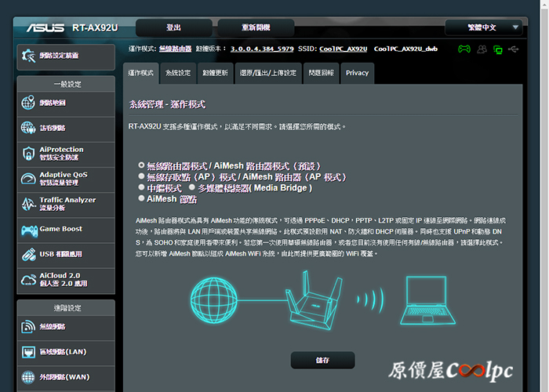The width and height of the screenshot is (549, 392).
Task: Click the guest network icon
Action: click(x=28, y=128)
